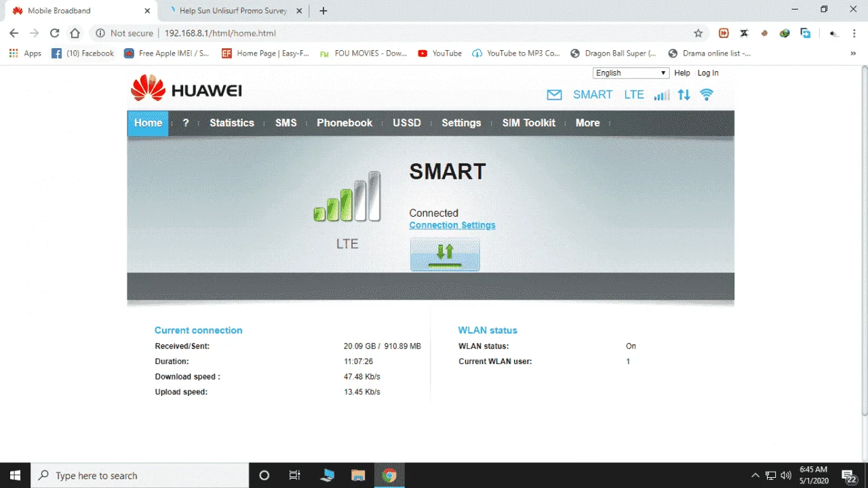
Task: Open the YouTube bookmark
Action: tap(439, 54)
